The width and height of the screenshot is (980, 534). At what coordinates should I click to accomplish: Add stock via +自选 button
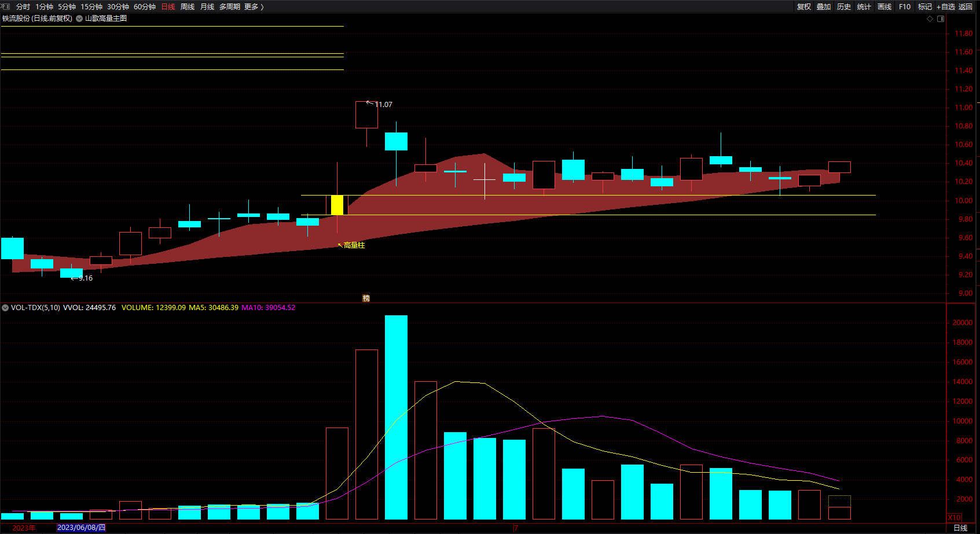945,6
